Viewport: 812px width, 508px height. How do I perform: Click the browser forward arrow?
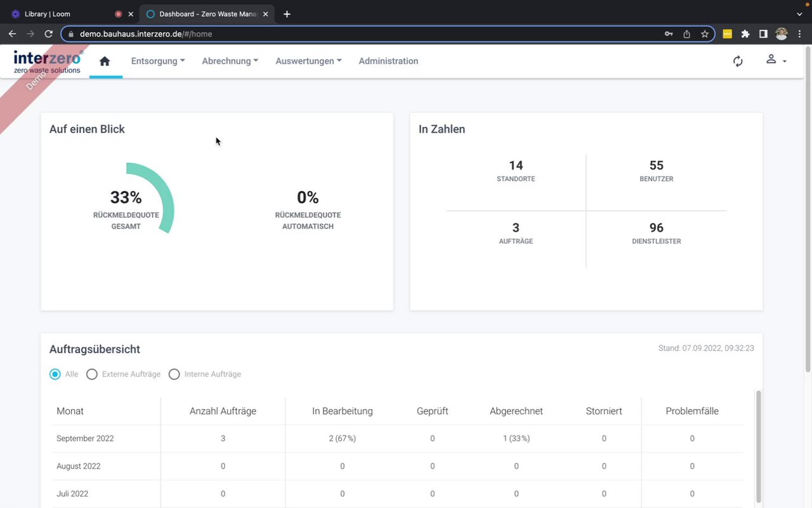pos(30,34)
